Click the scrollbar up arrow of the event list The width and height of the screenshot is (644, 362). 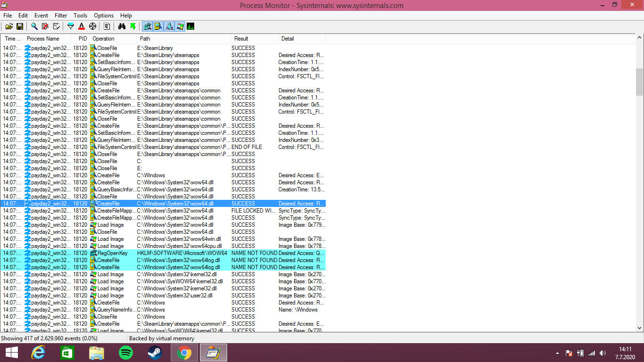(640, 39)
